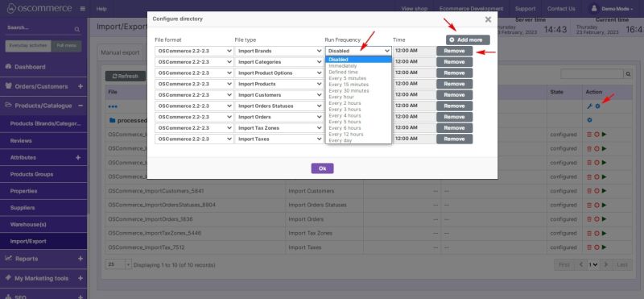Run the ImportCustomers_5841 job with play icon
This screenshot has width=644, height=299.
(x=605, y=191)
